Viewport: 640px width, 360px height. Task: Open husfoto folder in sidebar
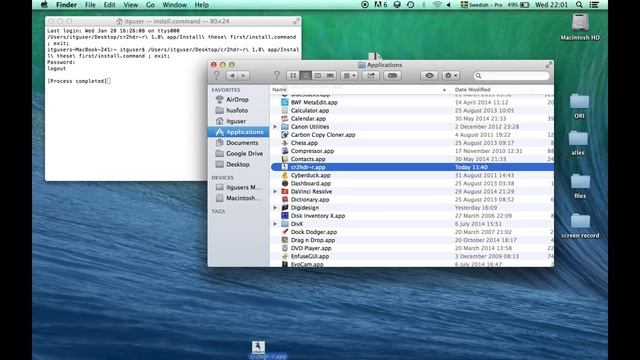(238, 110)
